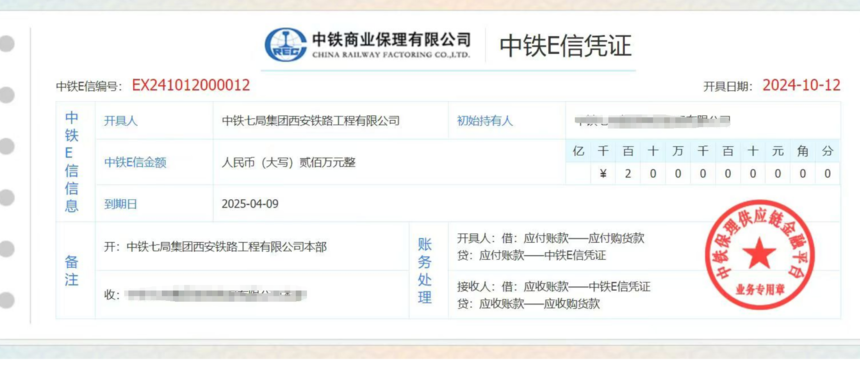
Task: Select 开具人：借：应付账款——应付购货款 line
Action: pos(550,239)
